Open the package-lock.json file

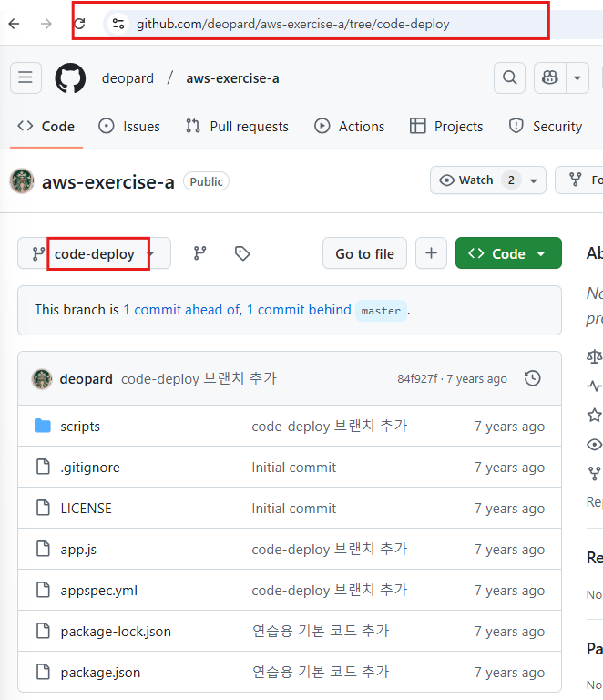(x=116, y=632)
